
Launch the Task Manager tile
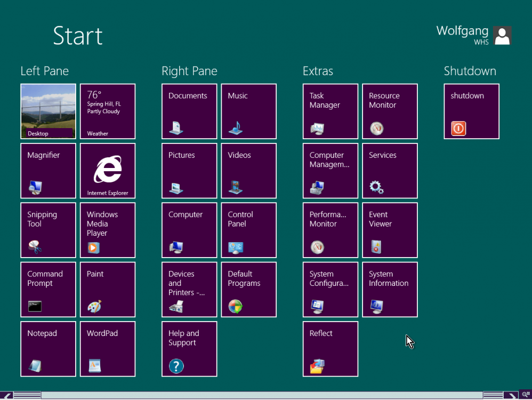point(330,111)
